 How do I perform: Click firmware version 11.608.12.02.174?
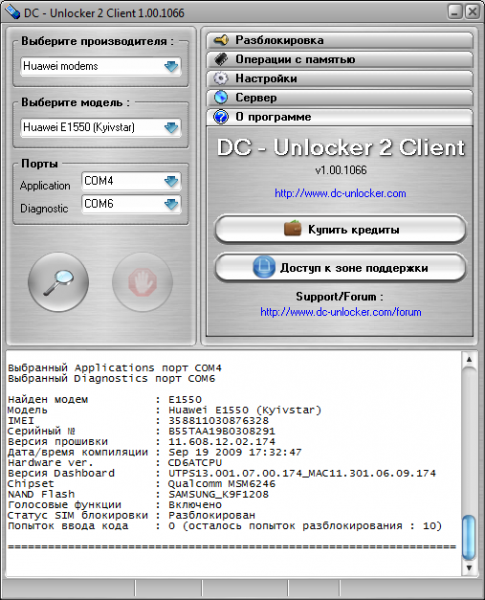pos(222,442)
